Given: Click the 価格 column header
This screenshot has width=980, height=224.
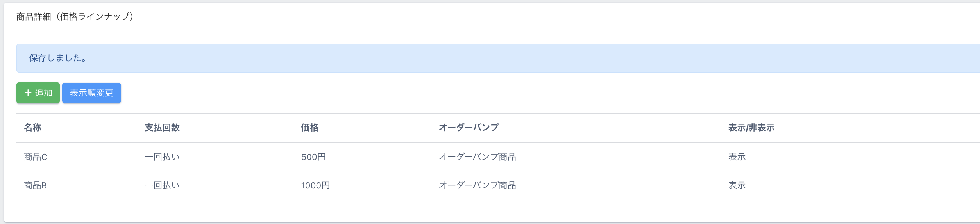Looking at the screenshot, I should pyautogui.click(x=309, y=128).
